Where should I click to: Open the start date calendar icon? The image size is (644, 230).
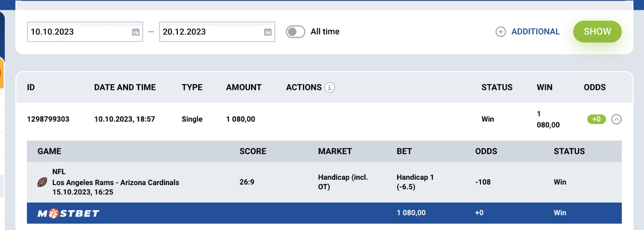(x=136, y=32)
